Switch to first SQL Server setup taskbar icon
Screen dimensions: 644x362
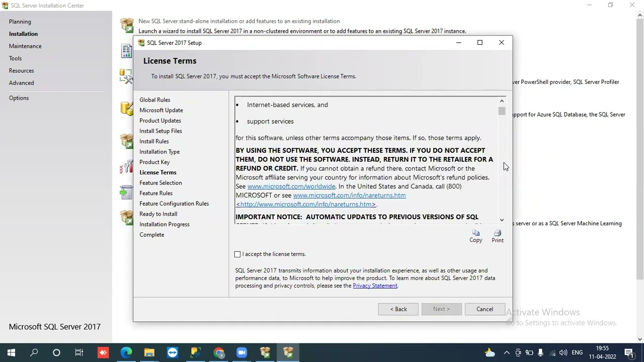pyautogui.click(x=265, y=352)
